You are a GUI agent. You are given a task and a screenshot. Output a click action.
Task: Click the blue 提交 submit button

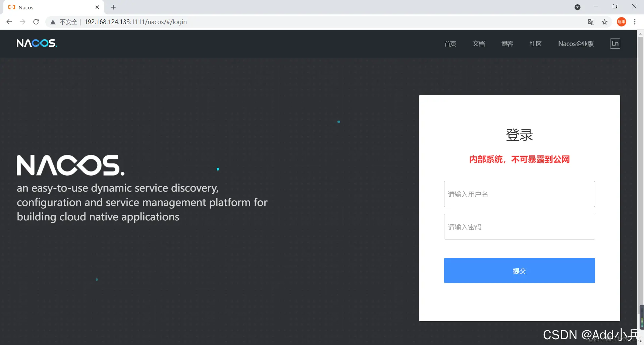click(519, 270)
